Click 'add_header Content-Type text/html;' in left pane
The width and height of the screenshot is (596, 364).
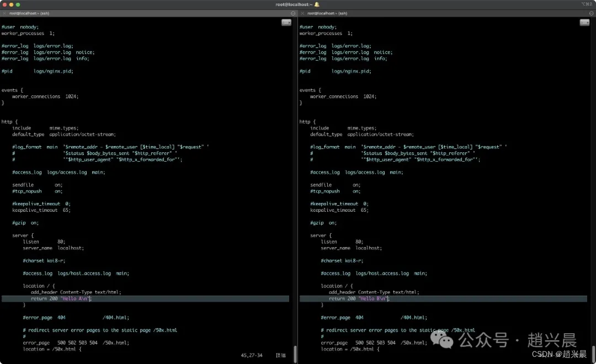76,292
